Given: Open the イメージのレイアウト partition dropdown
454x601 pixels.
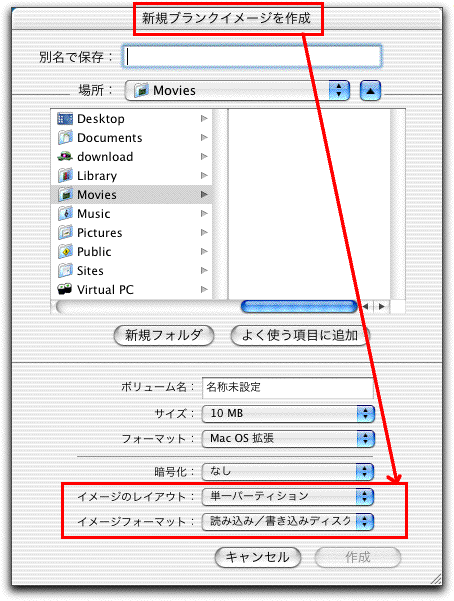Looking at the screenshot, I should [288, 496].
